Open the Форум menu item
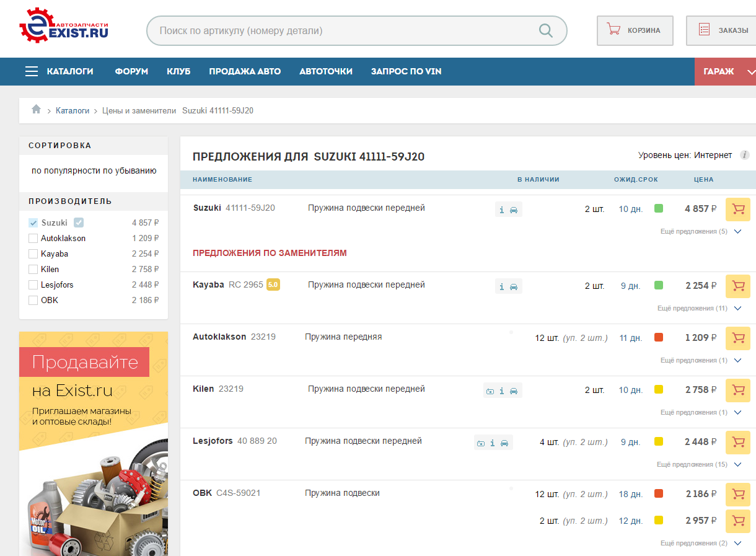756x556 pixels. tap(131, 71)
